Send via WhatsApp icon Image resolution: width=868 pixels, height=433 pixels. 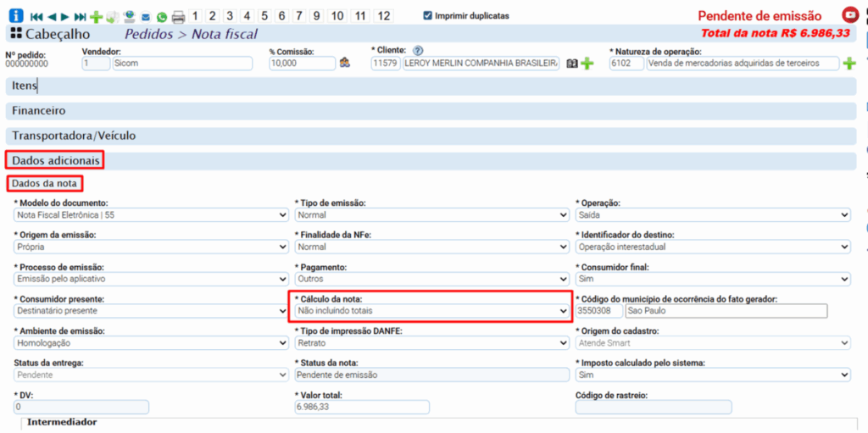click(x=162, y=17)
